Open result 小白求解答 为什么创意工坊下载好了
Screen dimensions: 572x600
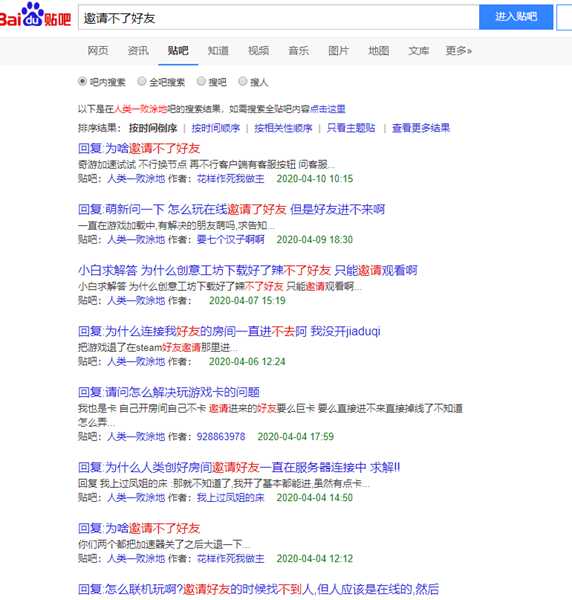(x=248, y=270)
